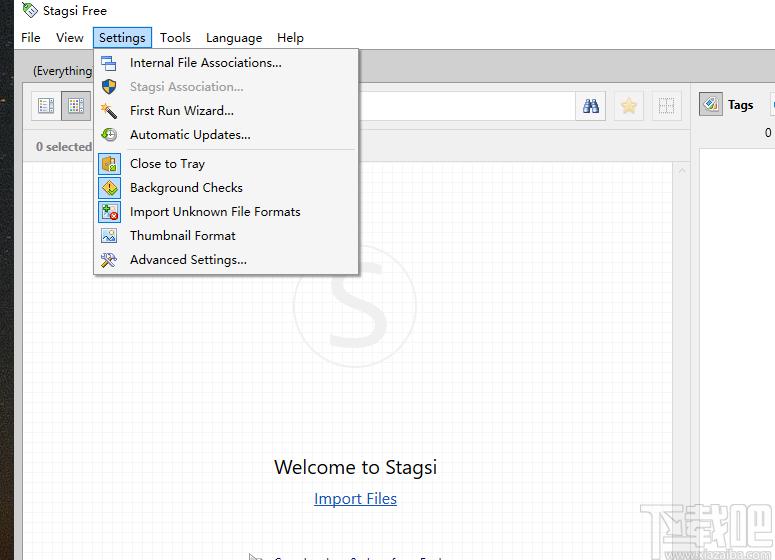Toggle the Close to Tray option
Viewport: 775px width, 560px height.
(226, 164)
